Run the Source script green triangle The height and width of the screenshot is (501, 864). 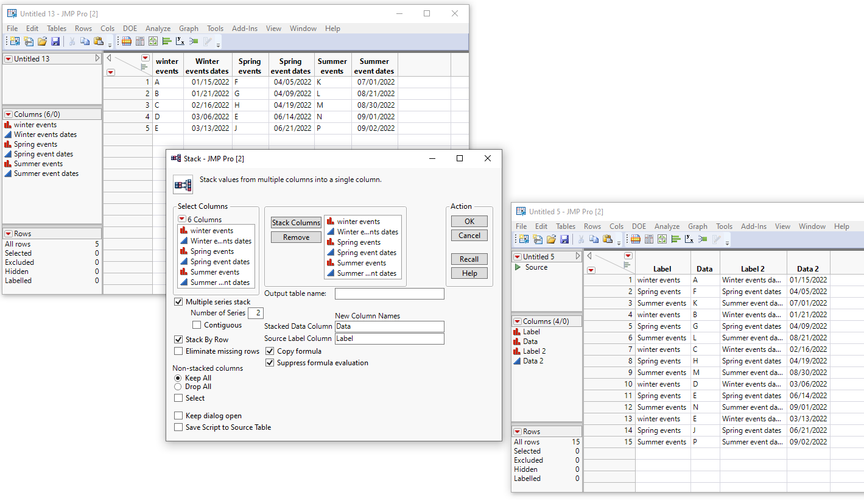tap(517, 267)
